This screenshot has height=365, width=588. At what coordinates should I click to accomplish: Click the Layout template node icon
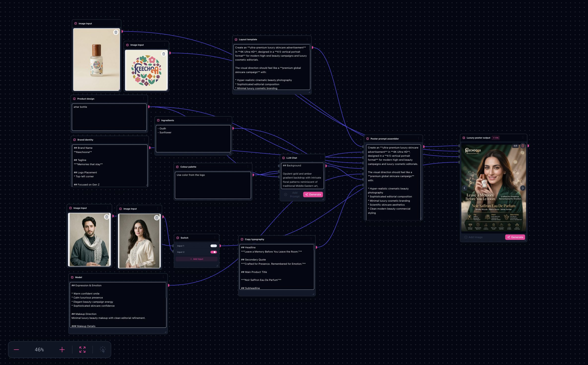pos(236,39)
